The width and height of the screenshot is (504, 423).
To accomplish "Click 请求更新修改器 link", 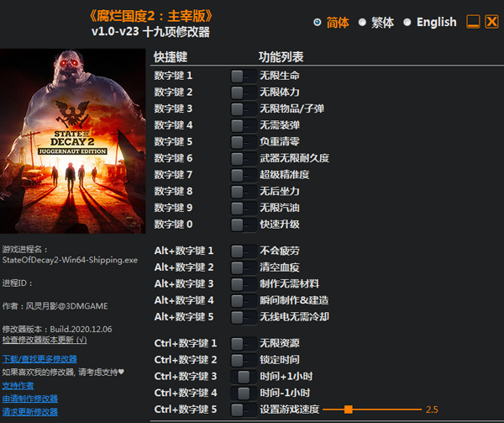I will click(30, 412).
